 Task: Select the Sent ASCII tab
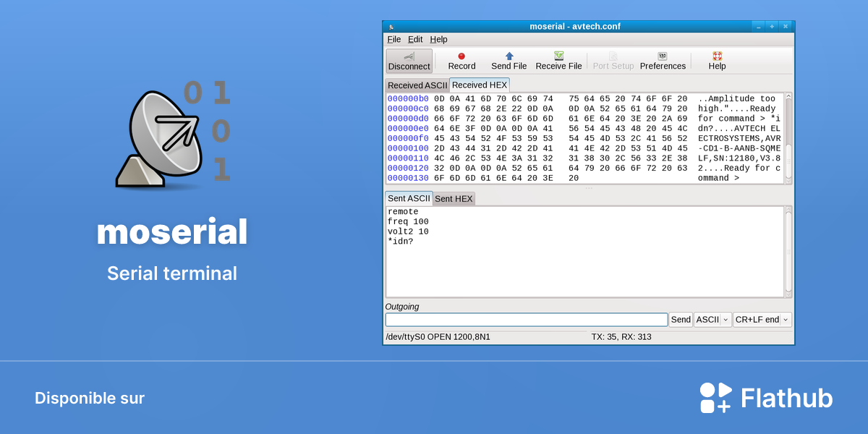pyautogui.click(x=409, y=198)
